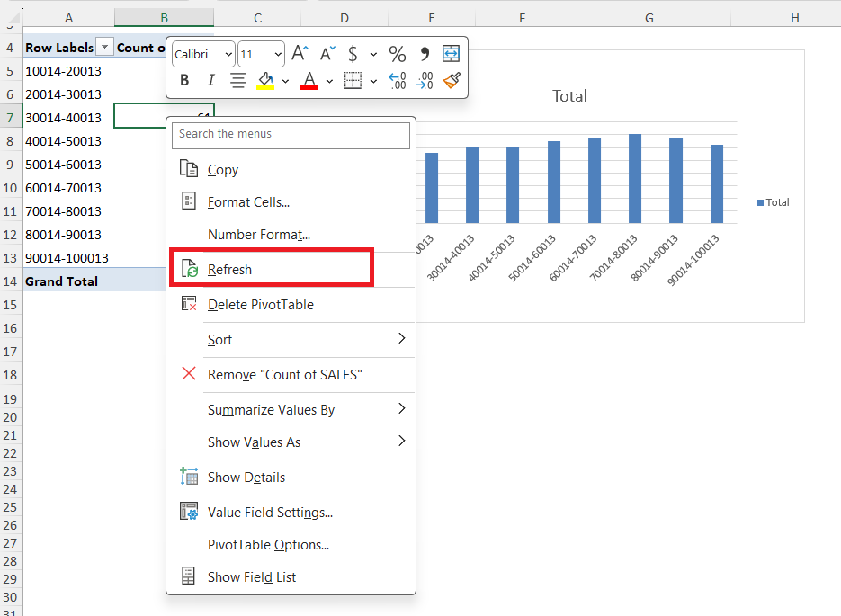This screenshot has width=841, height=616.
Task: Click Decrease Decimal icon
Action: click(425, 80)
